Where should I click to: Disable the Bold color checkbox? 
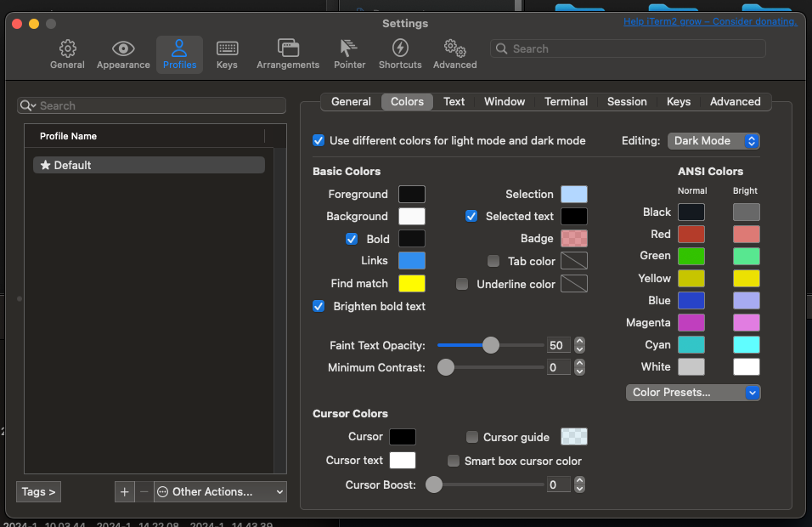coord(352,238)
